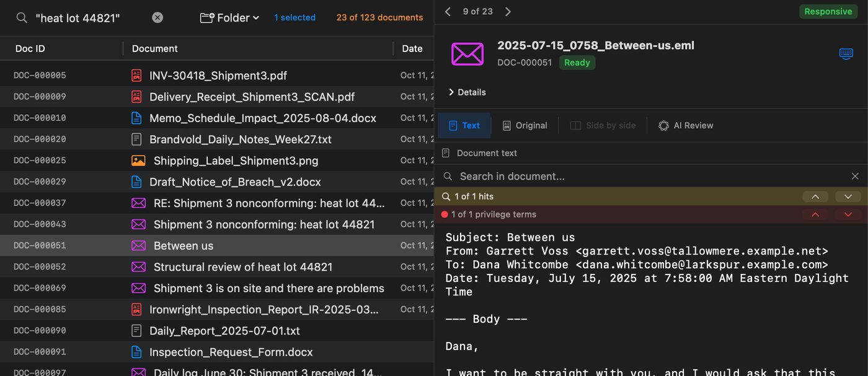
Task: Open "Shipment 3 nonconforming: heat lot 44821" email
Action: [x=264, y=224]
